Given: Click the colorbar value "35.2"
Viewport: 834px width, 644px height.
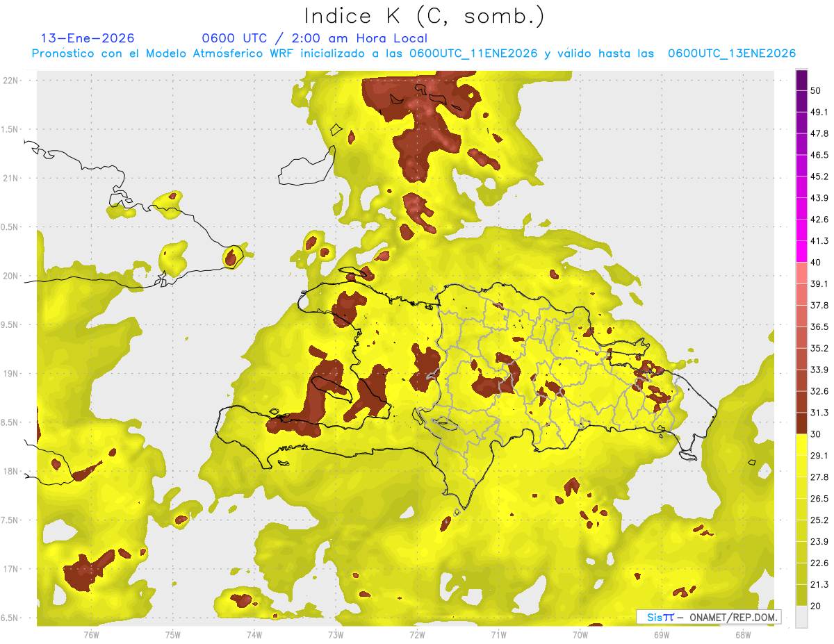Looking at the screenshot, I should coord(819,348).
